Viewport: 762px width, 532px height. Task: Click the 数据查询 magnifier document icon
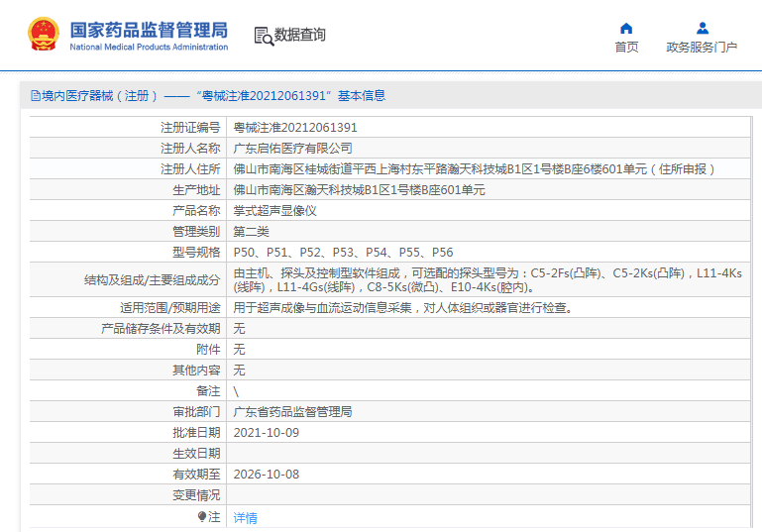click(x=263, y=36)
